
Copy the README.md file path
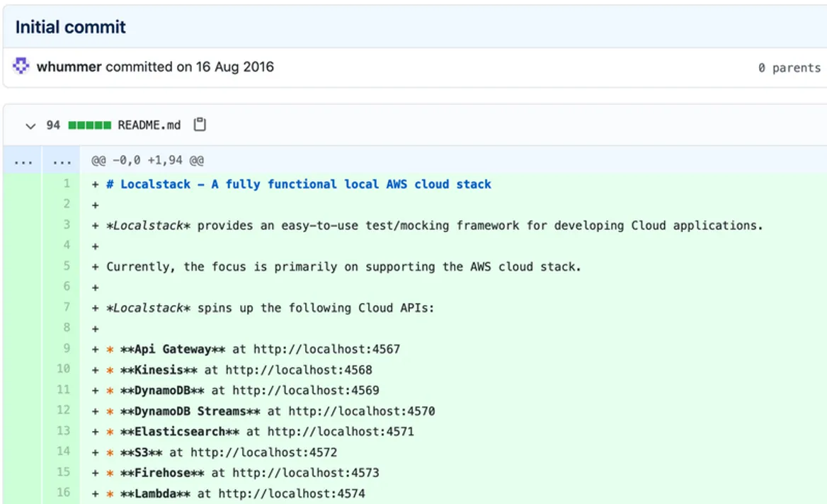(x=200, y=125)
